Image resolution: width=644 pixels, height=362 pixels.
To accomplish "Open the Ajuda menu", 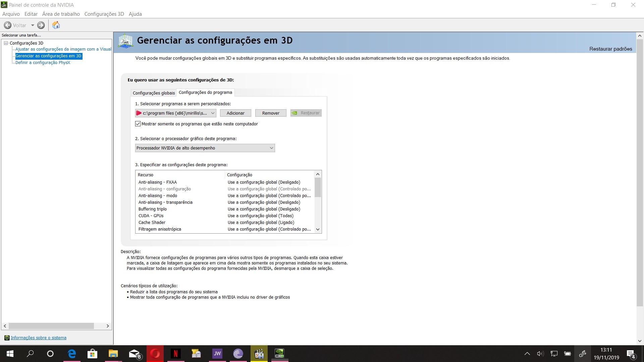I will (135, 14).
